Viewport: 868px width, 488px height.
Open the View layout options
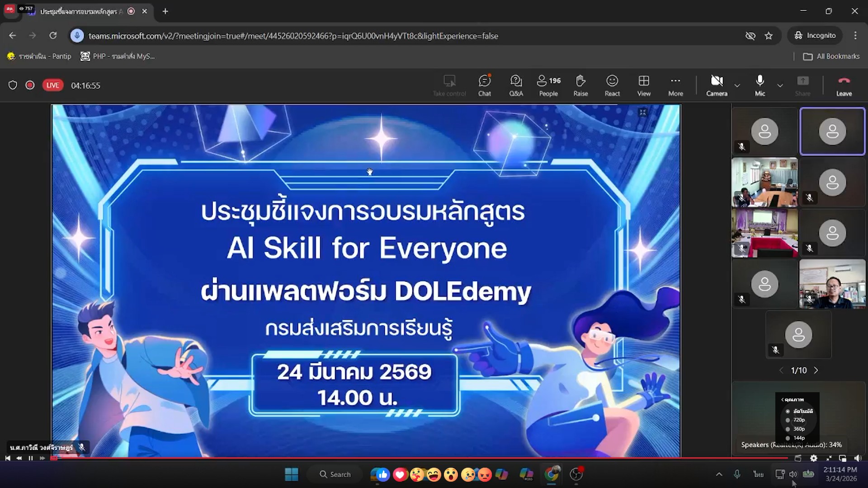[644, 85]
